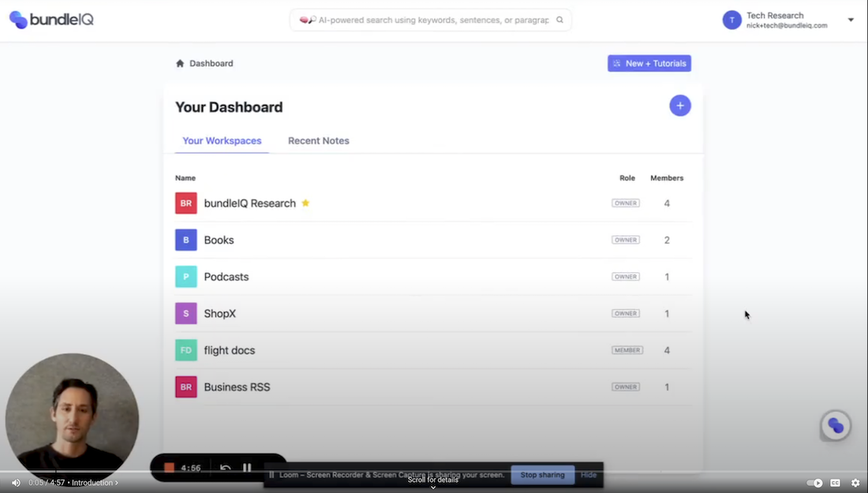Select the Your Workspaces tab
The width and height of the screenshot is (868, 493).
[x=221, y=140]
